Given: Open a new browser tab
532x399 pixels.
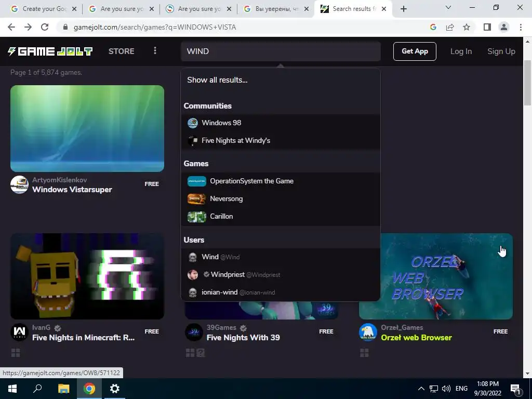Looking at the screenshot, I should pyautogui.click(x=403, y=9).
